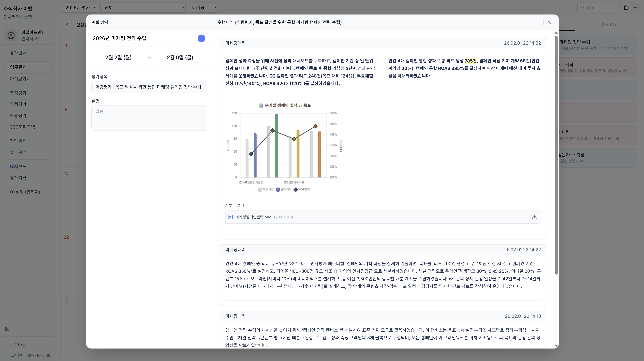Click the calendar view icon
The width and height of the screenshot is (644, 361).
(x=626, y=8)
